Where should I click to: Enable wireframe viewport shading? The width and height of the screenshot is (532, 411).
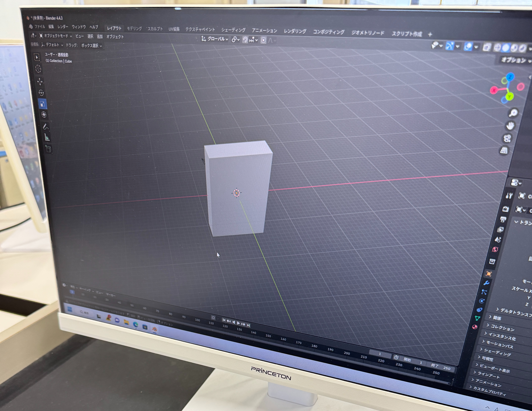pyautogui.click(x=497, y=48)
